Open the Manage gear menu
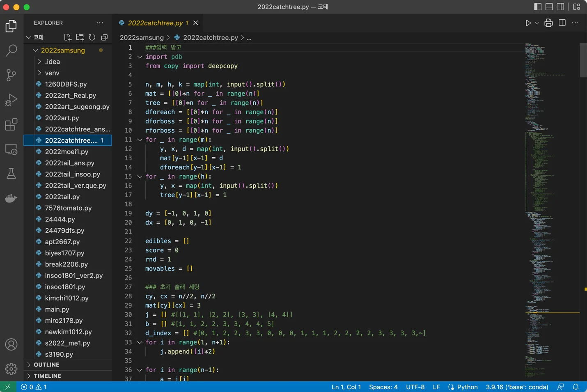 coord(11,369)
